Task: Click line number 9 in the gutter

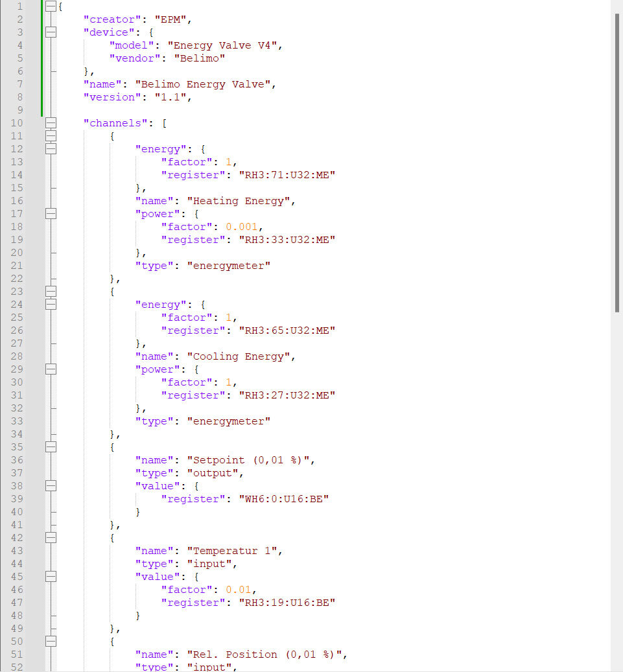Action: coord(20,110)
